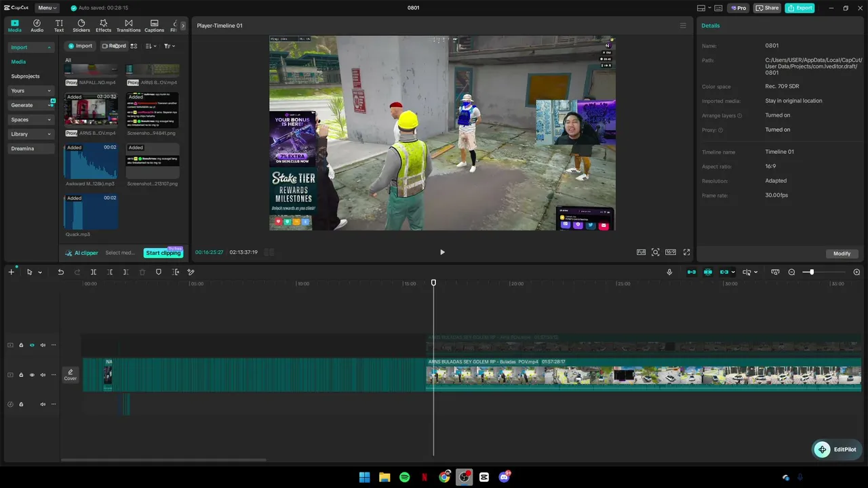Click the Record button

[x=114, y=46]
